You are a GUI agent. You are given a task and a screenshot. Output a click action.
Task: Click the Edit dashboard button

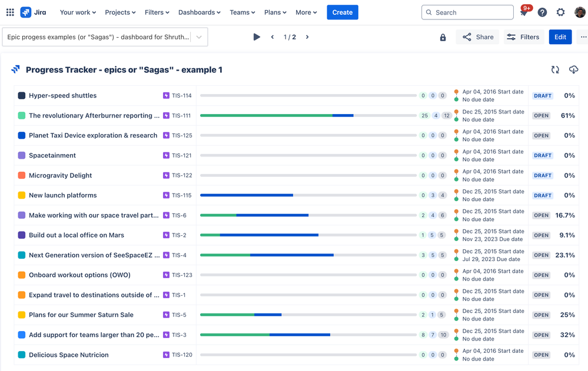coord(560,37)
